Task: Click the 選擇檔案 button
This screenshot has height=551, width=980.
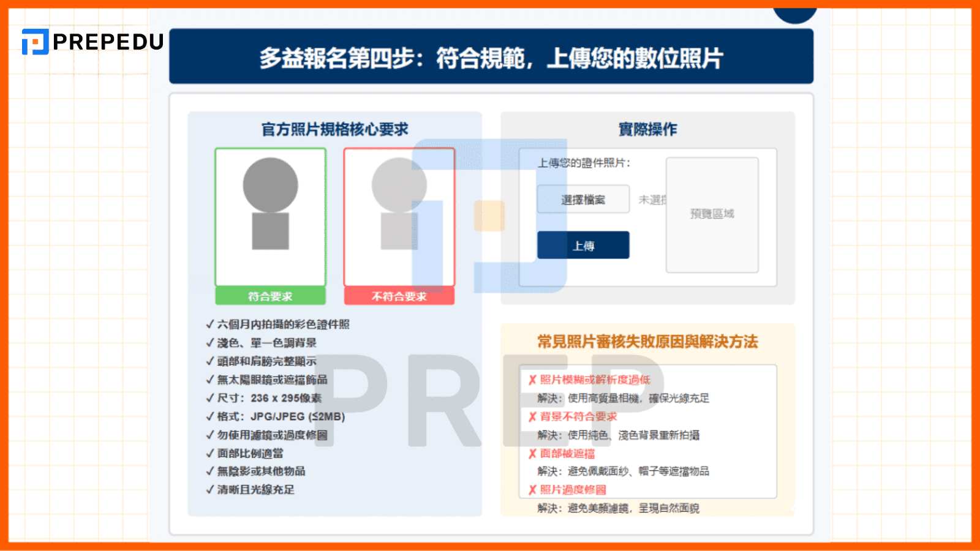Action: [583, 199]
